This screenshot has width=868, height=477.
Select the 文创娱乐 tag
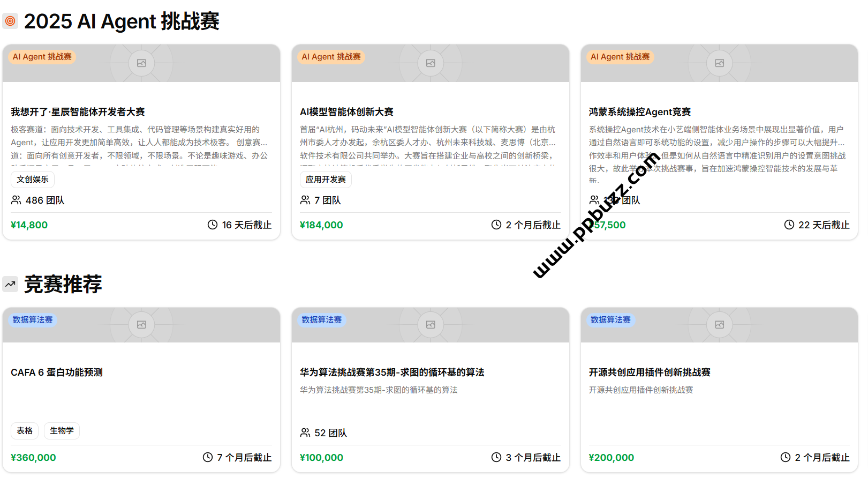[x=33, y=179]
